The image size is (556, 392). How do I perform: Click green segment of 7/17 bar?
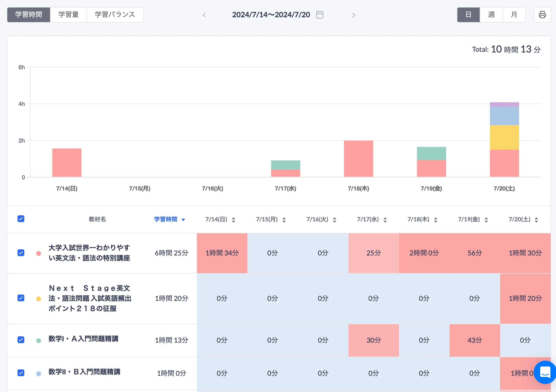coord(286,165)
